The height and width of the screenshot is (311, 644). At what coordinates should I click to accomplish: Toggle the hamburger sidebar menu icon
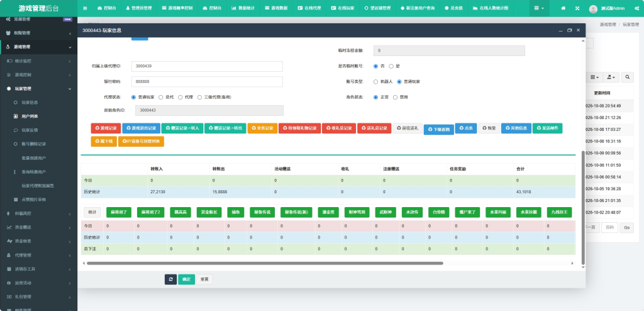click(x=85, y=8)
